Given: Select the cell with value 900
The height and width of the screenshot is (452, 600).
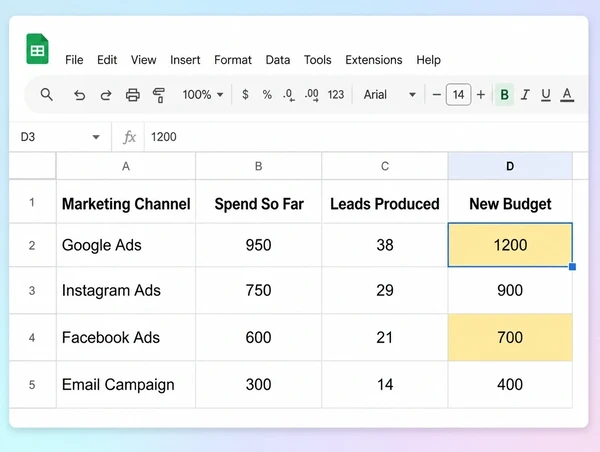Looking at the screenshot, I should point(510,290).
